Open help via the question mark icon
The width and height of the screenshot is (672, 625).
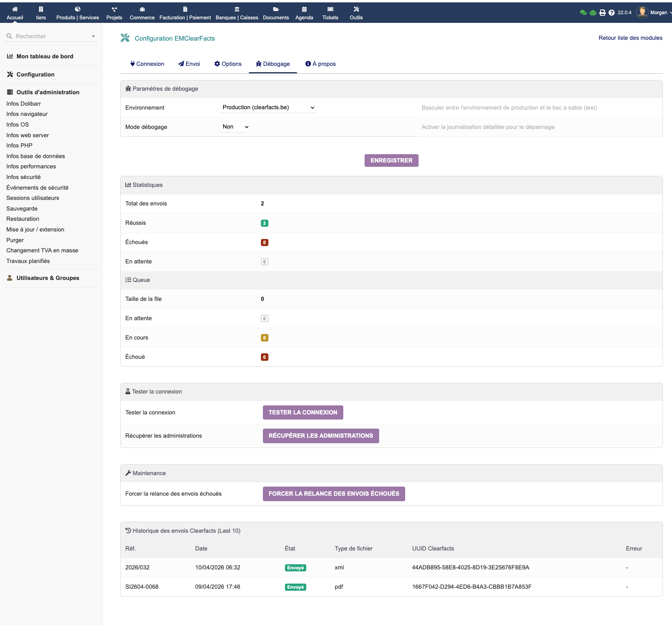611,13
